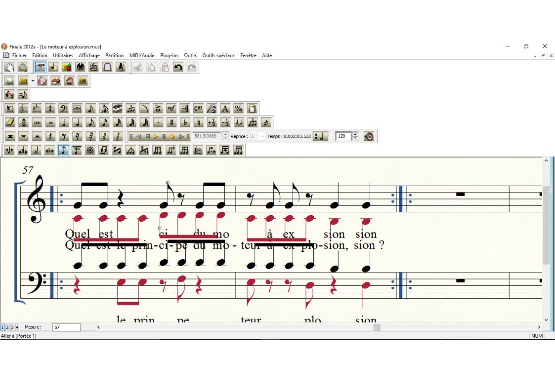Image resolution: width=555 pixels, height=392 pixels.
Task: Click the Mesure number input field
Action: (66, 327)
